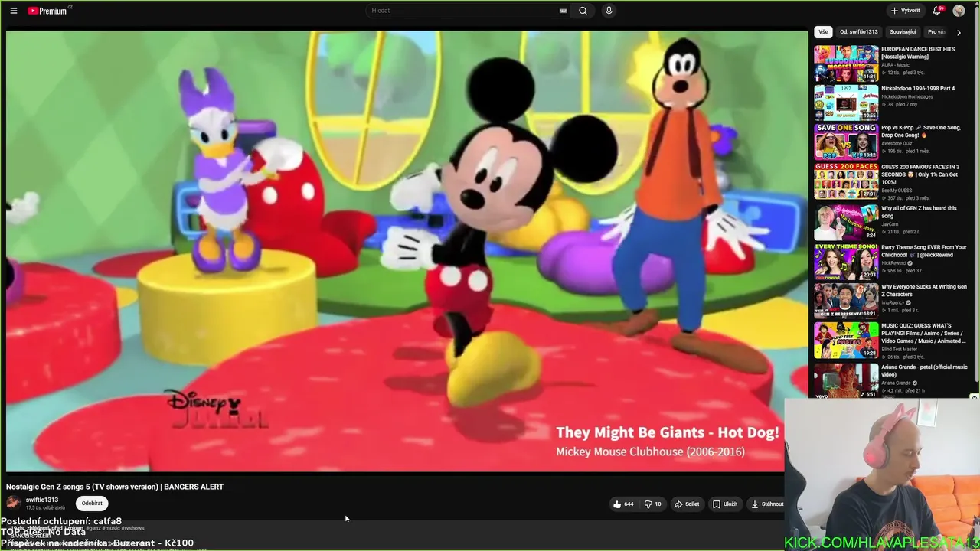Open the Vytvořit create menu
Image resolution: width=980 pixels, height=551 pixels.
point(905,11)
